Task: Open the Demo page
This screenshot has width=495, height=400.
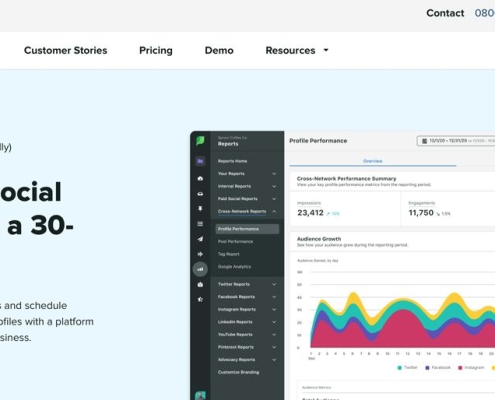Action: [219, 50]
